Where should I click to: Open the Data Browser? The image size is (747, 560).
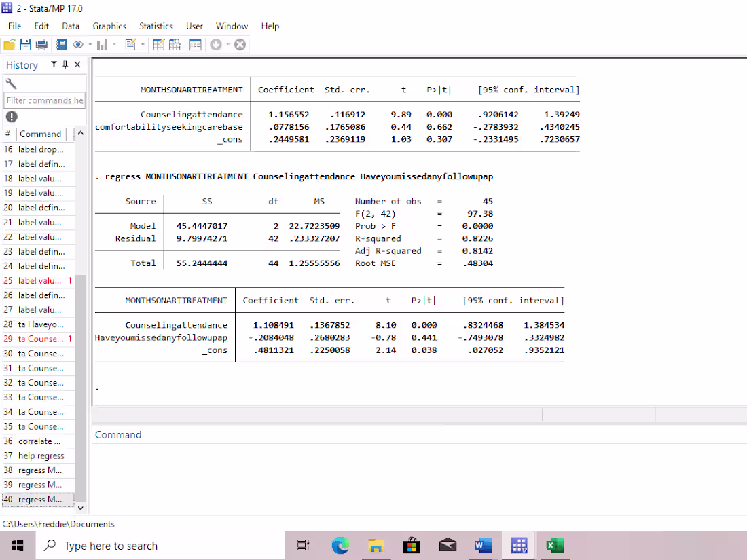tap(175, 44)
